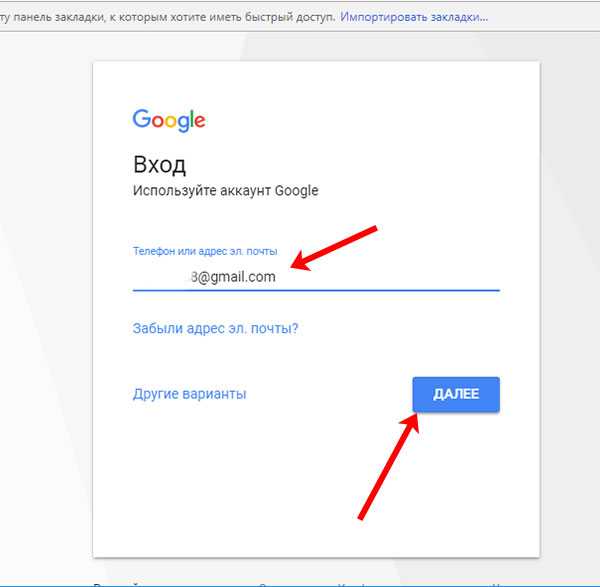Click the Google logo on the sign-in card

(x=169, y=120)
